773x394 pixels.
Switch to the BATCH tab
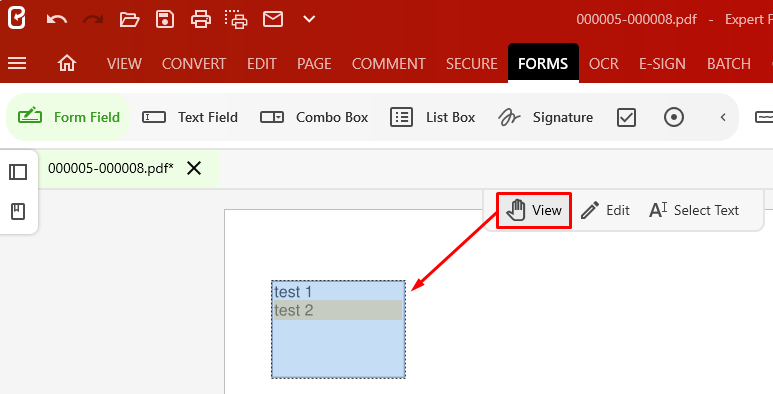[729, 64]
